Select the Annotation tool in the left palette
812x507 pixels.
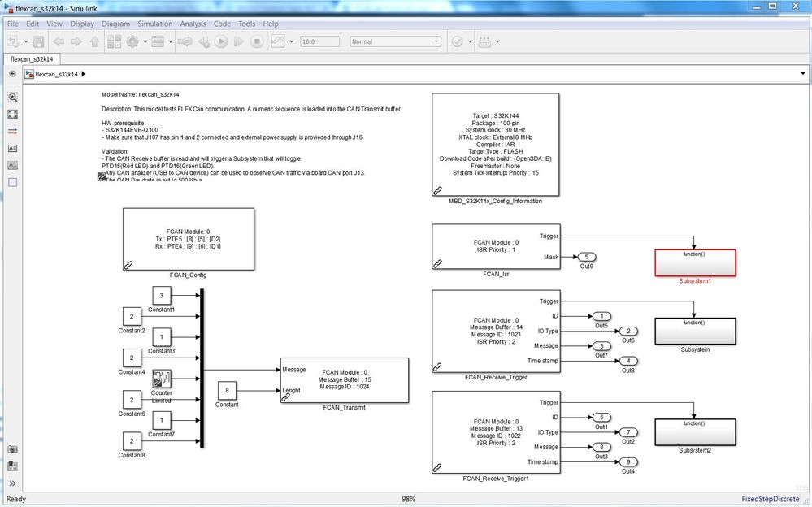(12, 148)
